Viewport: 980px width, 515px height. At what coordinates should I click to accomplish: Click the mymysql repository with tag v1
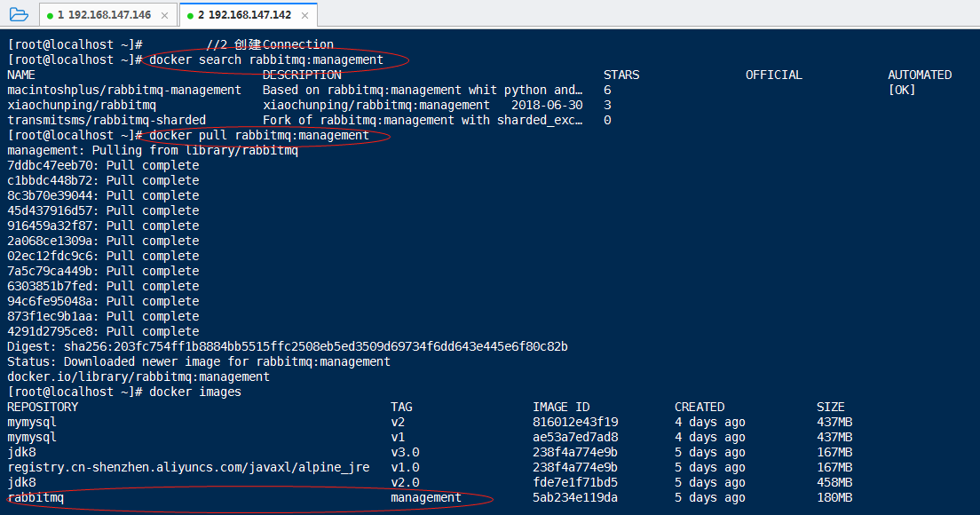point(32,437)
